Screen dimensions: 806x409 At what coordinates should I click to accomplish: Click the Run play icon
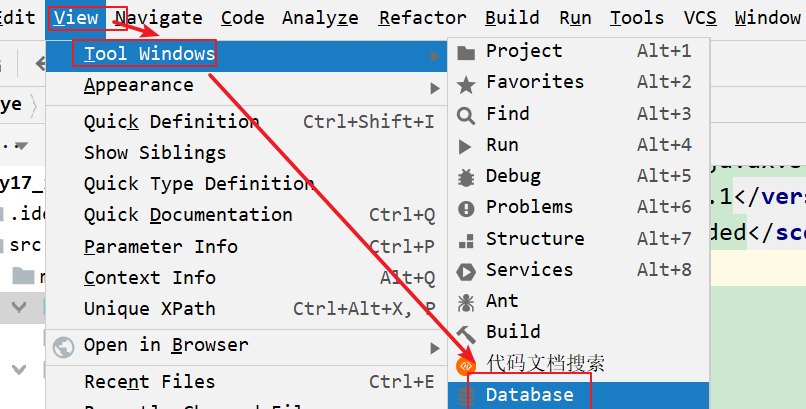466,146
